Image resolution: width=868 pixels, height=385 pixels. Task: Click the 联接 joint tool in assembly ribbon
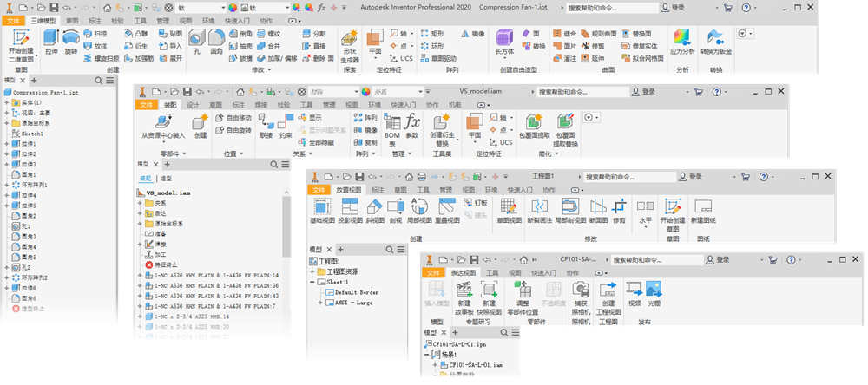coord(266,126)
